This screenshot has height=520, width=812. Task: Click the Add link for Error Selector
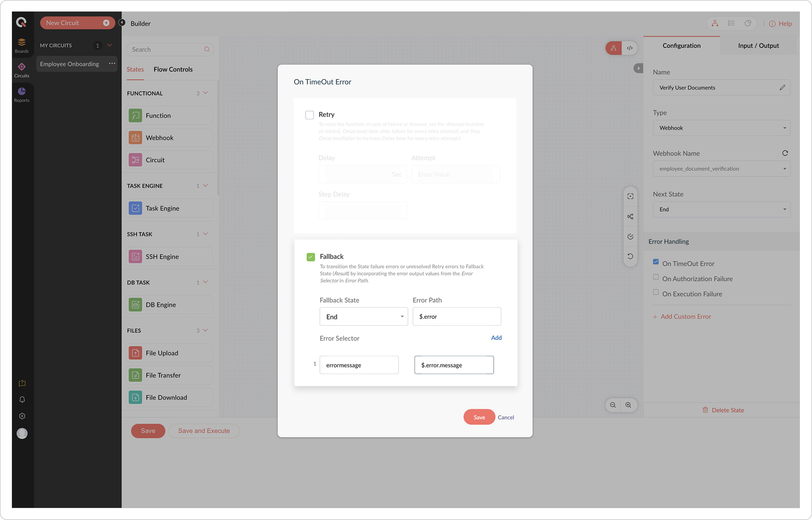[496, 338]
